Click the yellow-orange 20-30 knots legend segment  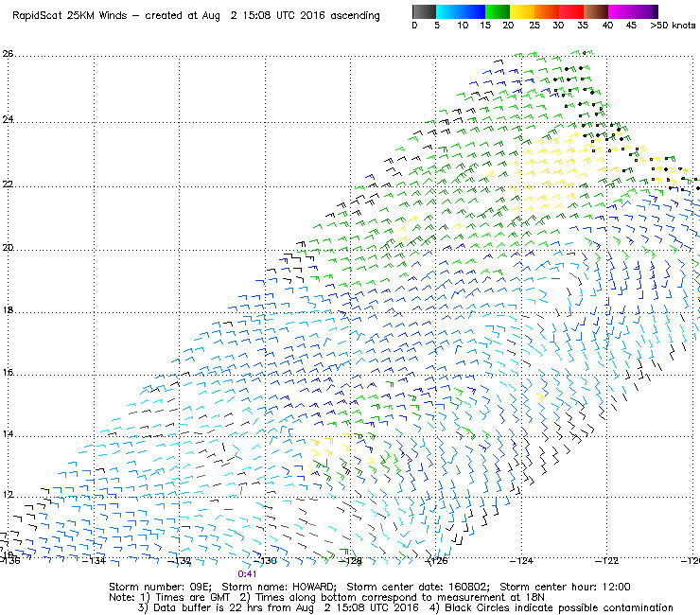click(x=534, y=11)
